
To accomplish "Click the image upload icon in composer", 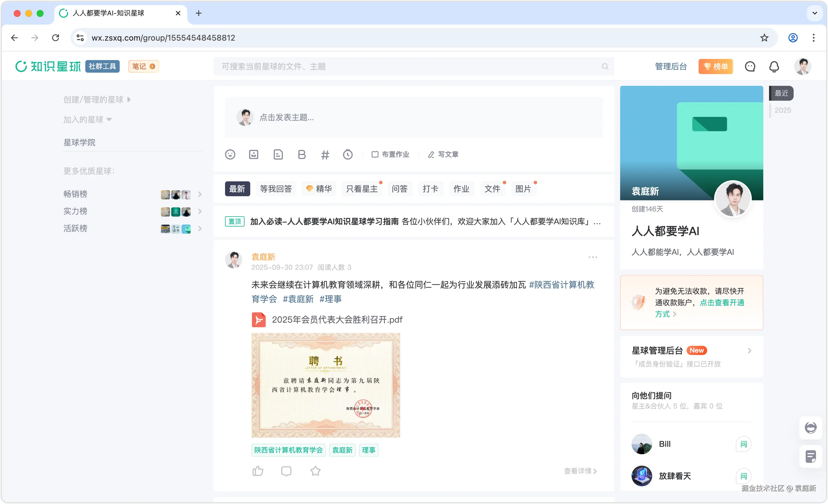I will 253,154.
